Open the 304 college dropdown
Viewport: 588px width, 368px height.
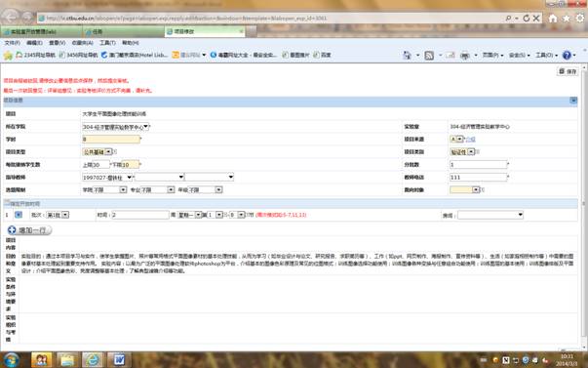point(115,127)
